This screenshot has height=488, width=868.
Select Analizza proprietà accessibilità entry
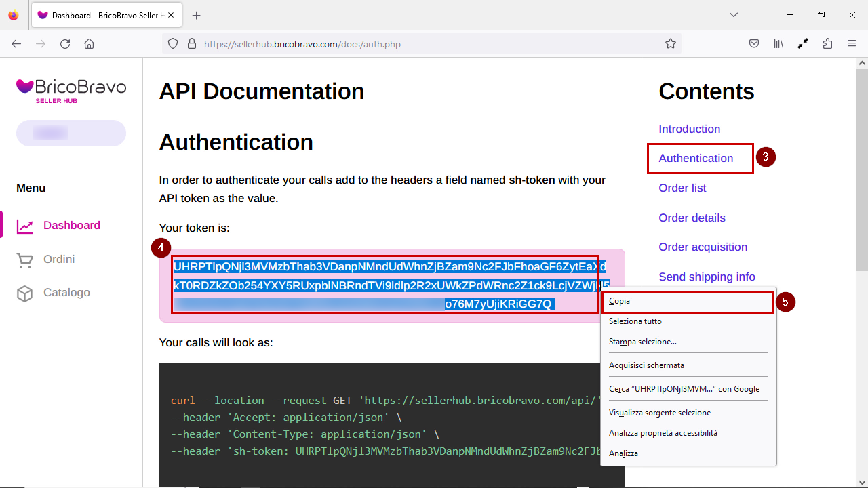point(688,433)
